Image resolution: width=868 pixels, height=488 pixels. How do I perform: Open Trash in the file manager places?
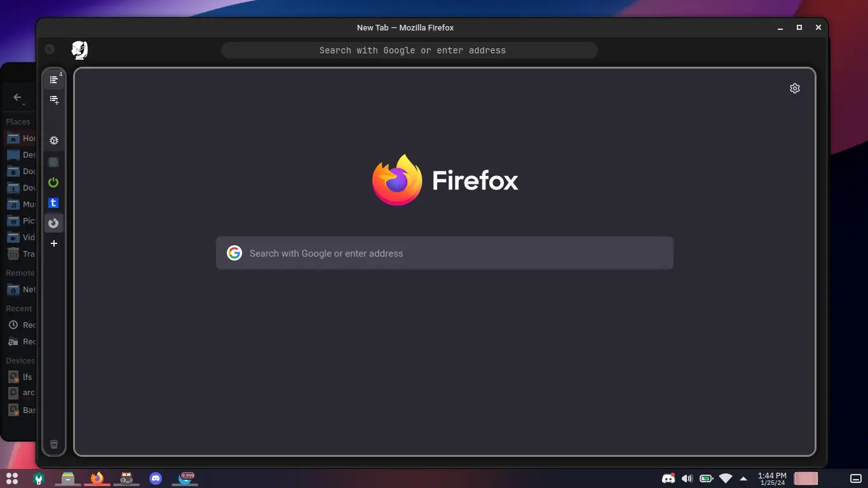click(22, 254)
